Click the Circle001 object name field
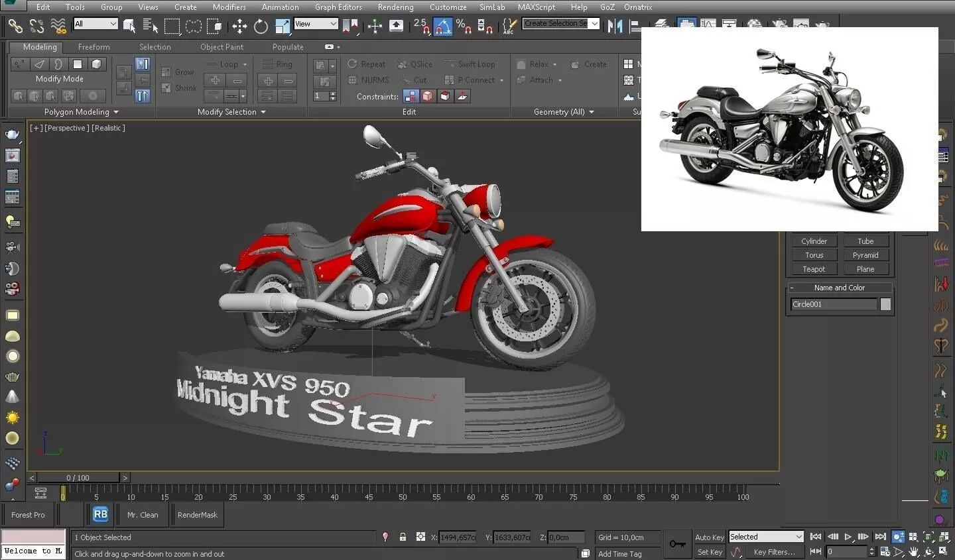This screenshot has height=560, width=955. coord(834,304)
